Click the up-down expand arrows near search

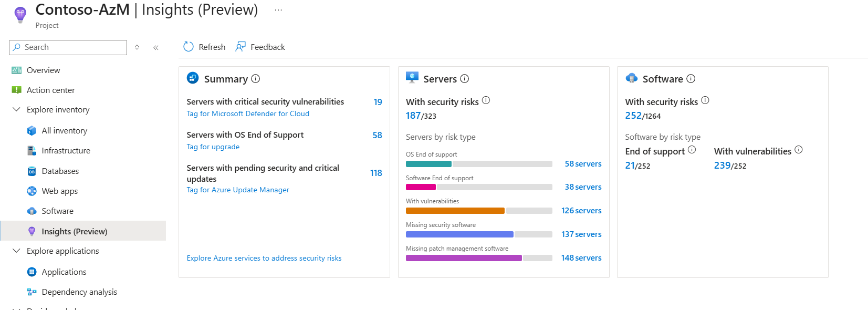coord(137,47)
